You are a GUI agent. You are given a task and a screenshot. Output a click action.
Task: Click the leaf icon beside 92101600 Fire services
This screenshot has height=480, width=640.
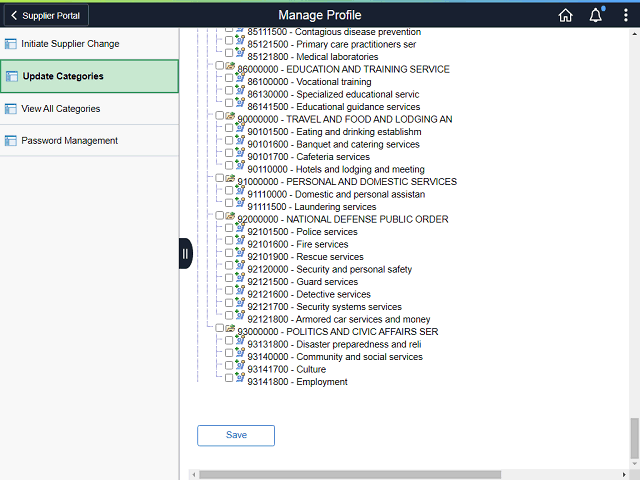(x=240, y=240)
